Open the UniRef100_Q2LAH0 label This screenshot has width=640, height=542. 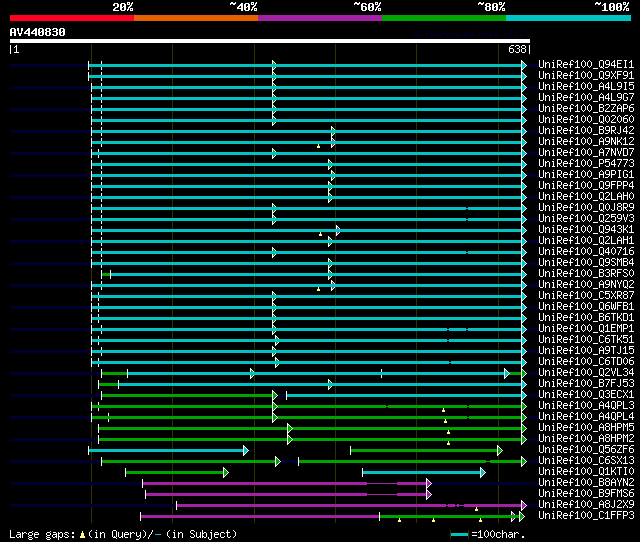[586, 197]
